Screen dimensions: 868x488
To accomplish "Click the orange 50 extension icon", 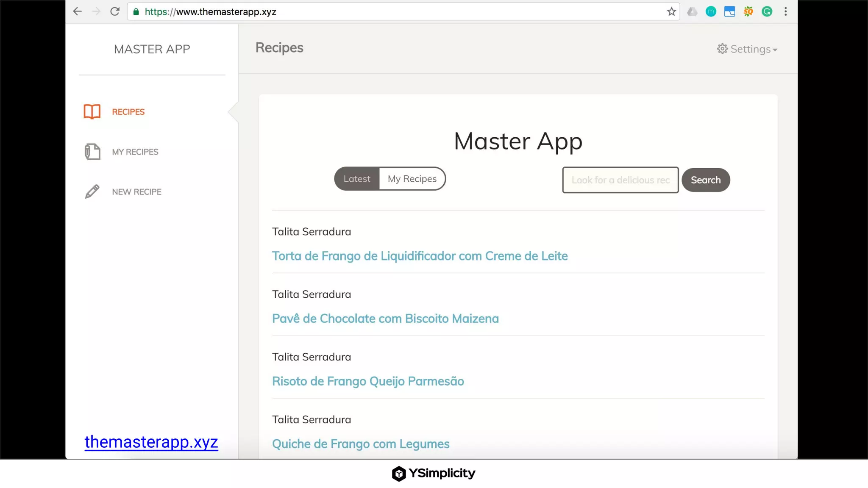I will 748,11.
